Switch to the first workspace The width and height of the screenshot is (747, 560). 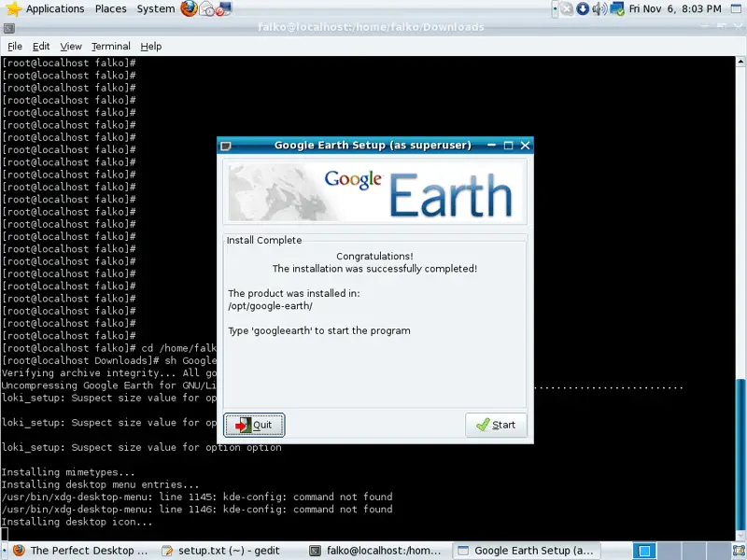[x=644, y=551]
